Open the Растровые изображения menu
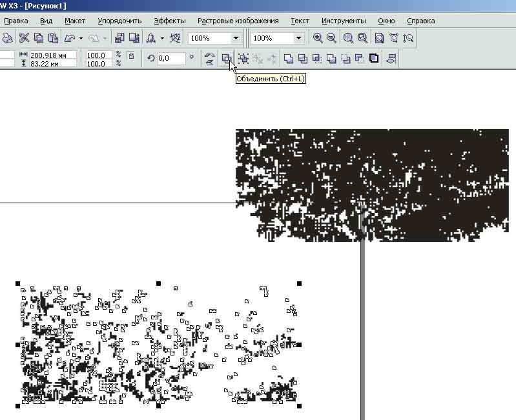 (x=238, y=21)
